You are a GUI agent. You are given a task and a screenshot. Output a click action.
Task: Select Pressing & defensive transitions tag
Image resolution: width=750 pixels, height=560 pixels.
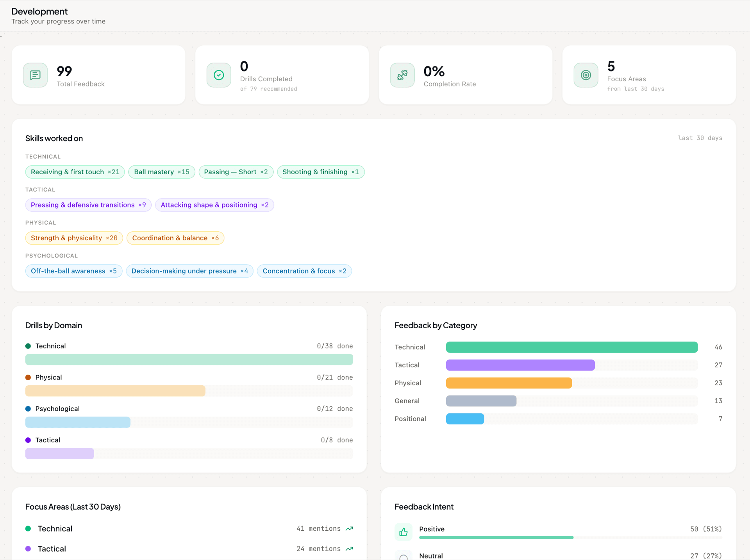pyautogui.click(x=88, y=205)
